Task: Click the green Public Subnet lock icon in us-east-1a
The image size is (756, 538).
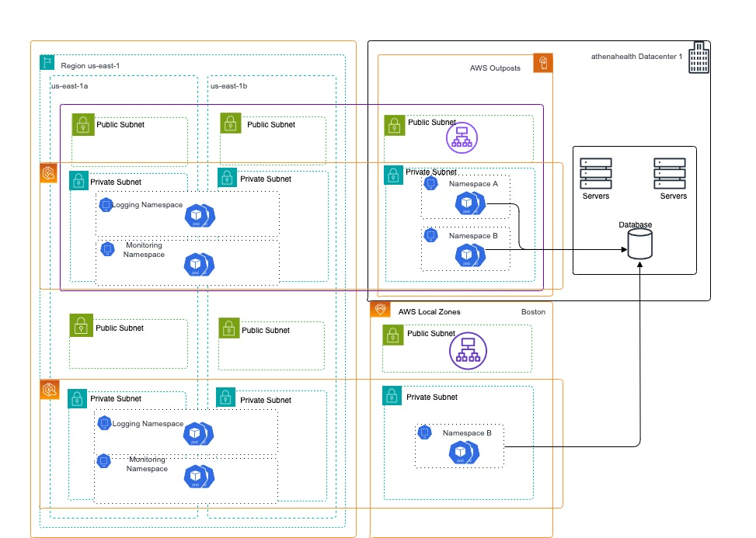Action: [x=82, y=123]
